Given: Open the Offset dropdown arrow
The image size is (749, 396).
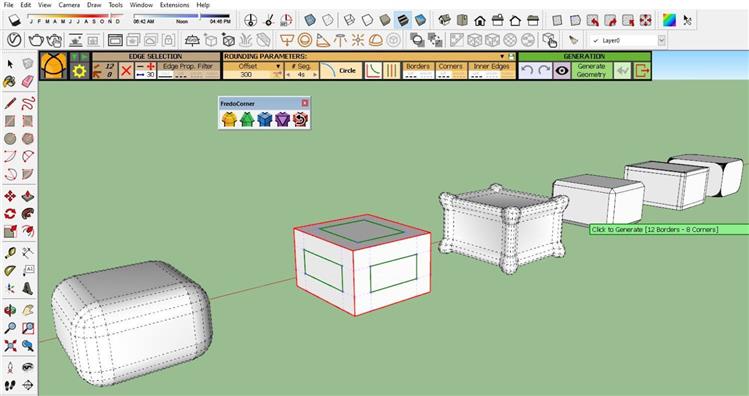Looking at the screenshot, I should (278, 66).
